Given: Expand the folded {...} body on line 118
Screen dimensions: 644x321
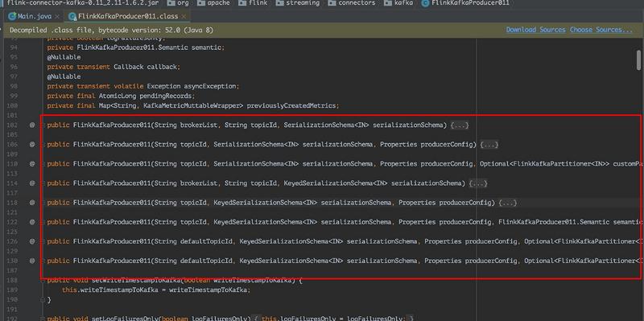Looking at the screenshot, I should pos(508,203).
